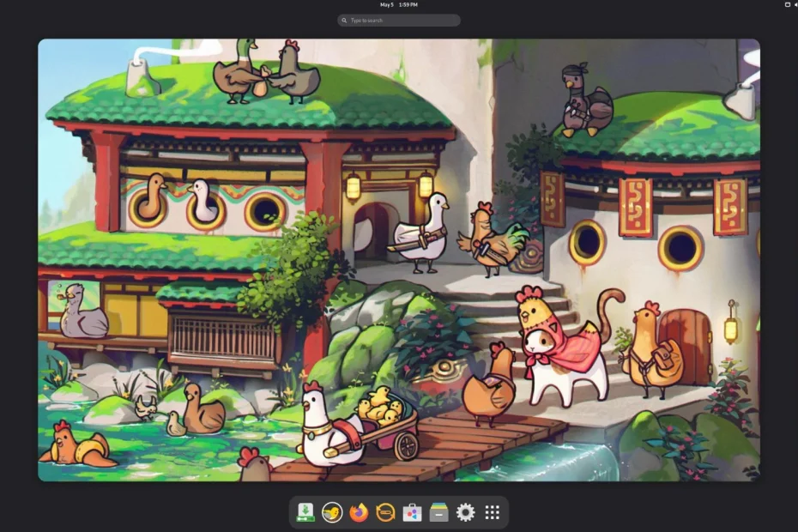Select the workspace thumbnail with chicken wallpaper
The width and height of the screenshot is (798, 532).
click(x=399, y=260)
